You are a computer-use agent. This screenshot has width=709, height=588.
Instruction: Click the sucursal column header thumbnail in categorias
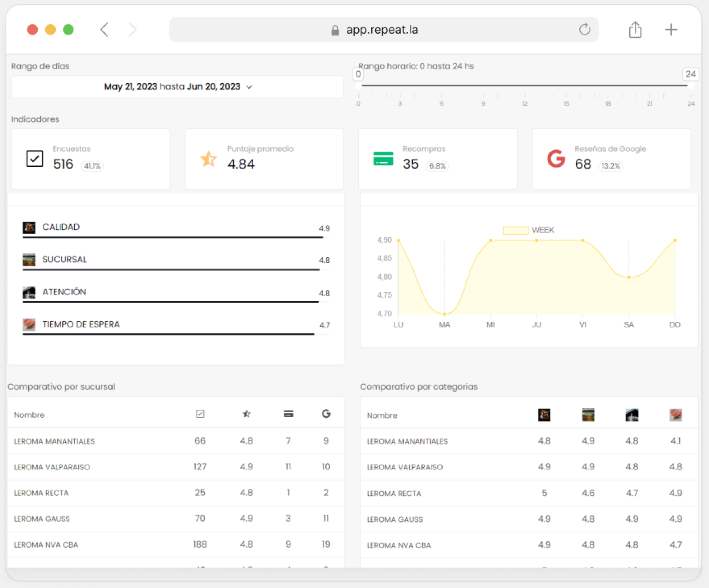point(588,415)
